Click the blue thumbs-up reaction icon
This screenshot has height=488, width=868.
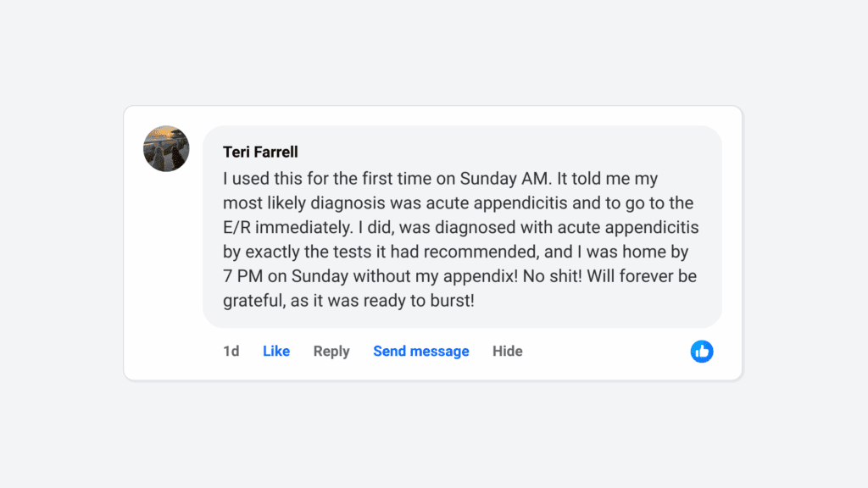click(702, 352)
